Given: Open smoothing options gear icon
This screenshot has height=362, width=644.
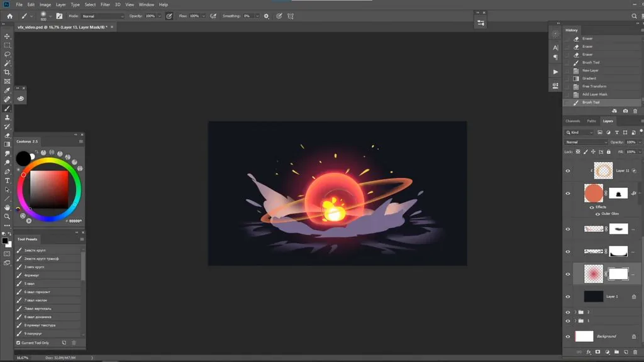Looking at the screenshot, I should tap(266, 16).
